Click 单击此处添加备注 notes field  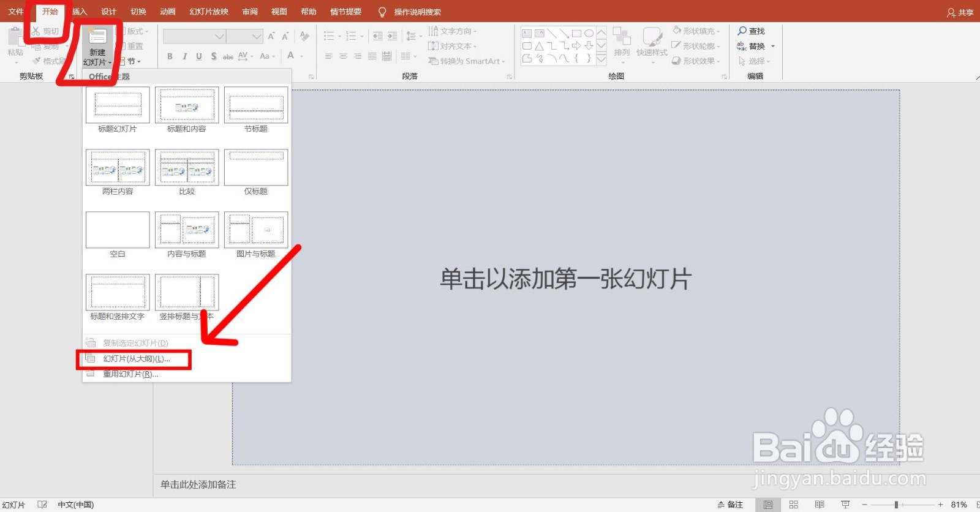pyautogui.click(x=198, y=484)
